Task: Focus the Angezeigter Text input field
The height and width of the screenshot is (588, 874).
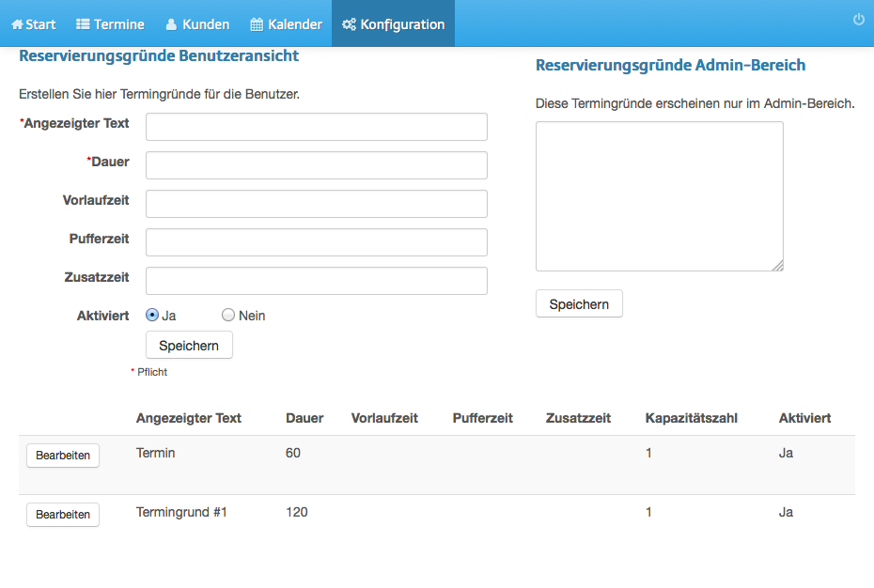Action: tap(317, 127)
